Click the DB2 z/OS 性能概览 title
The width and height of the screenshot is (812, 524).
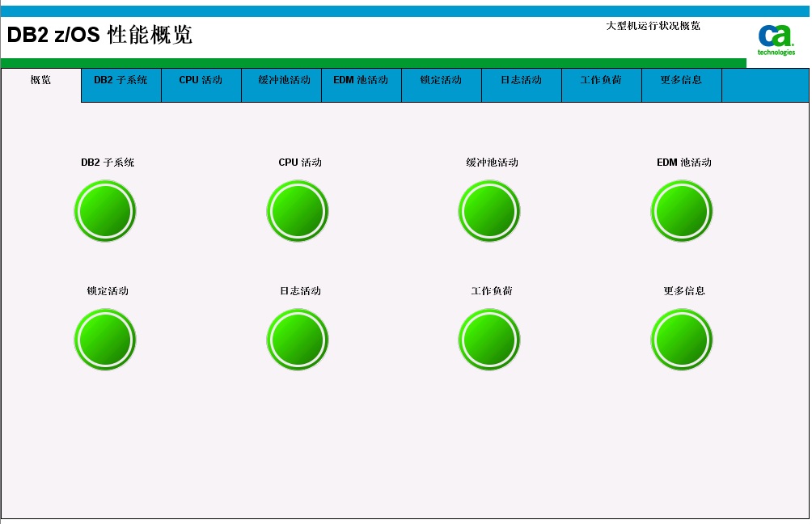pos(99,35)
